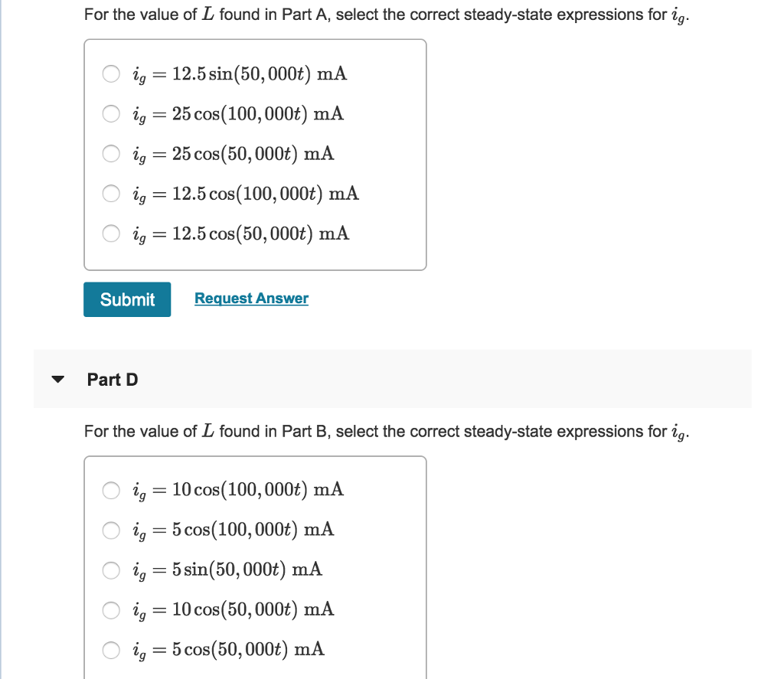Screen dimensions: 784x679
Task: Select the 12.5 sin(50,000t) mA option
Action: (111, 74)
